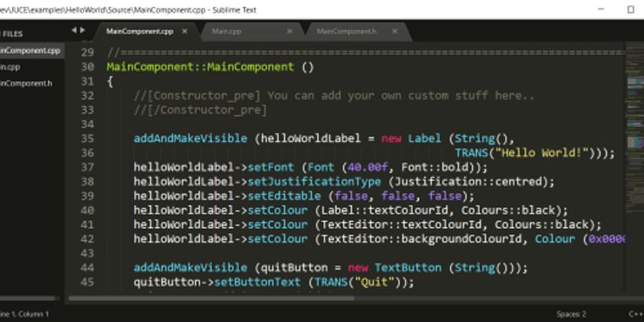Click line number 35 in gutter
The width and height of the screenshot is (644, 322).
click(86, 138)
